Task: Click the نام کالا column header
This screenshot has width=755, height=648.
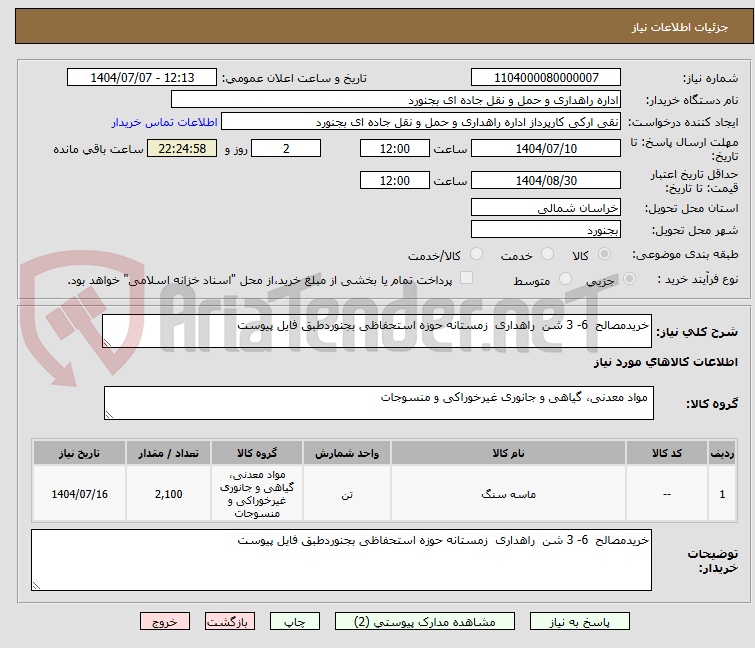Action: [x=508, y=453]
